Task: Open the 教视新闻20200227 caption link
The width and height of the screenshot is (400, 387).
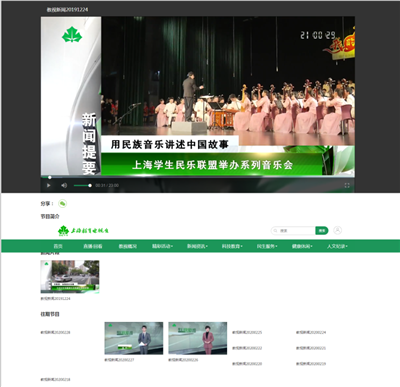Action: [x=119, y=360]
